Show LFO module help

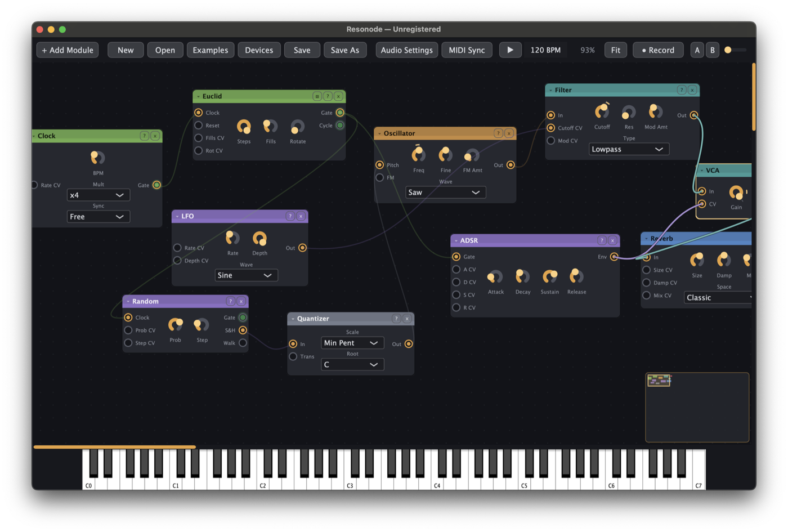[x=290, y=216]
